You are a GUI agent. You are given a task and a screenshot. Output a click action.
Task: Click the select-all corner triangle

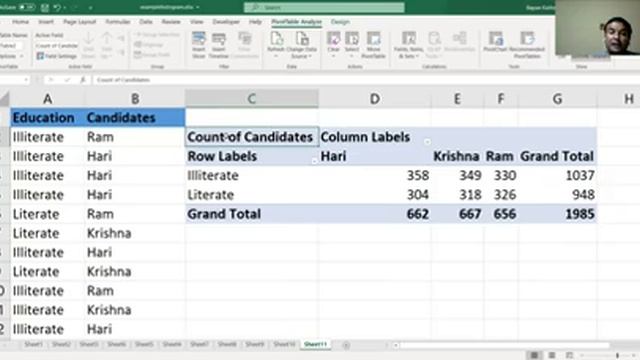point(4,99)
